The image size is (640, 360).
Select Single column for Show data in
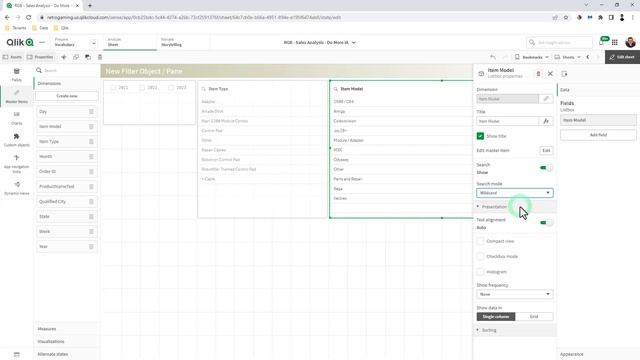(x=496, y=317)
